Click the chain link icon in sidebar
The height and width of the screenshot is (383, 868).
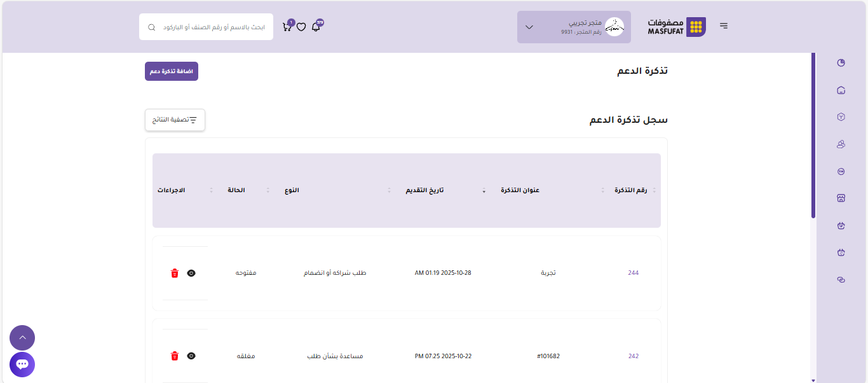[841, 280]
